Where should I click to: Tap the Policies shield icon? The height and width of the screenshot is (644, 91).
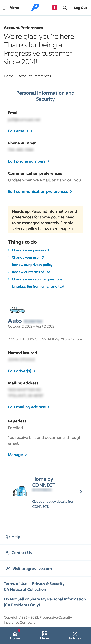pos(75,634)
